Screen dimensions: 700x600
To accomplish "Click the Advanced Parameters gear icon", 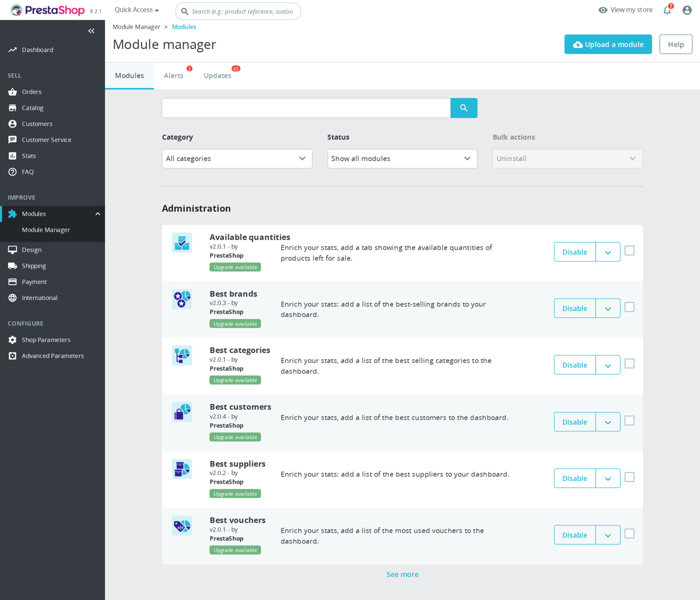I will pyautogui.click(x=12, y=355).
